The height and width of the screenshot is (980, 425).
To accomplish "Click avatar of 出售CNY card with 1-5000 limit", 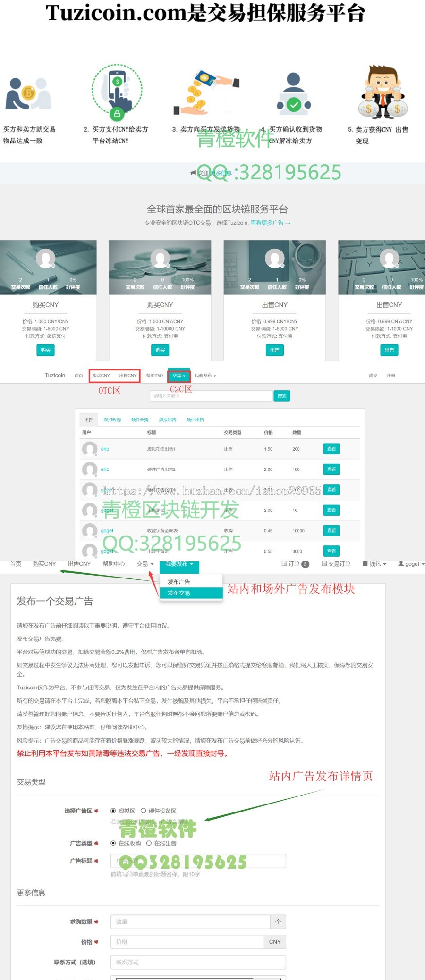I will pyautogui.click(x=275, y=259).
